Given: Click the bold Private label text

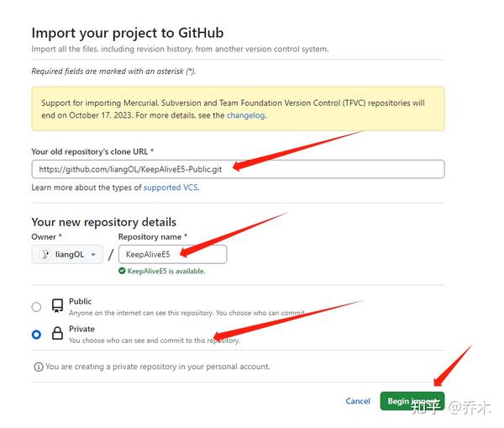Looking at the screenshot, I should click(81, 329).
